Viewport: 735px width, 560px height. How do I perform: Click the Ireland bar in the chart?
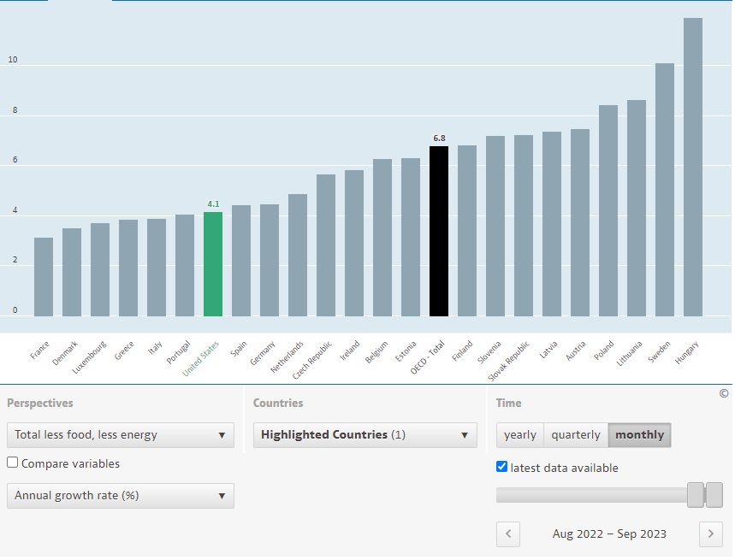[x=355, y=244]
